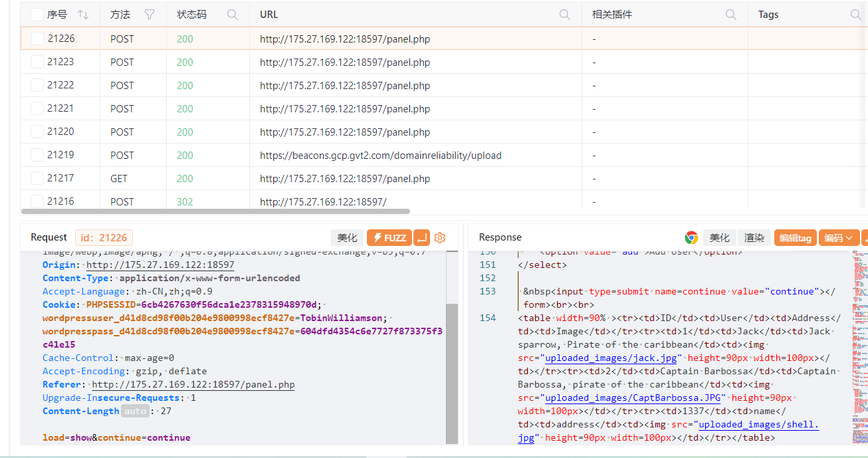Click 编辑tag button in Response panel
The height and width of the screenshot is (458, 868).
[x=795, y=238]
